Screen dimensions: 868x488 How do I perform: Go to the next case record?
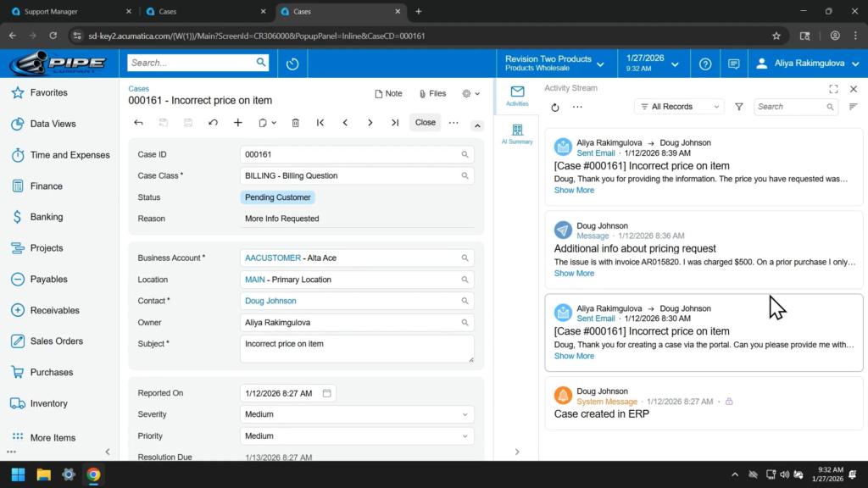point(370,123)
